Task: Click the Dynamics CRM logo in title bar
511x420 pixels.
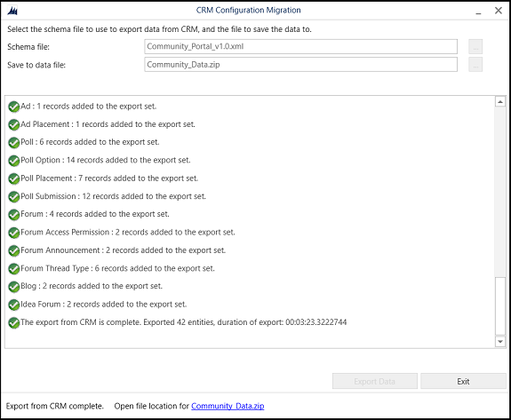Action: click(12, 11)
